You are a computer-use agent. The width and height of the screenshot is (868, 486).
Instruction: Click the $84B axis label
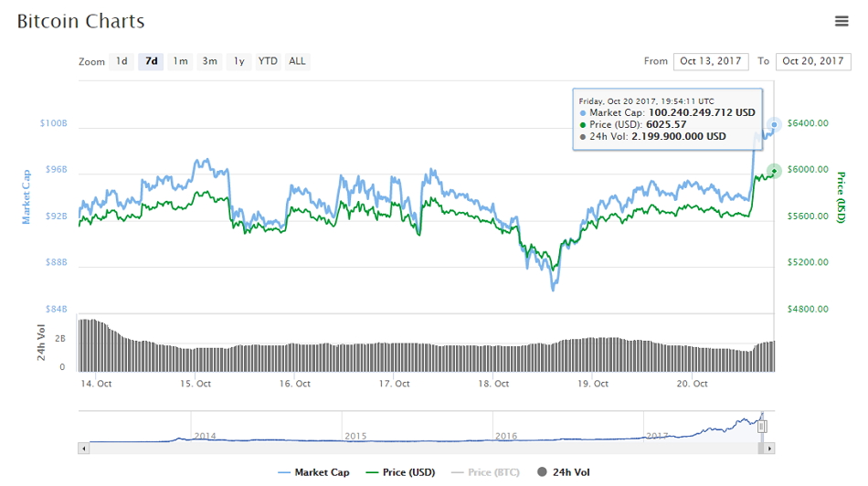[56, 309]
